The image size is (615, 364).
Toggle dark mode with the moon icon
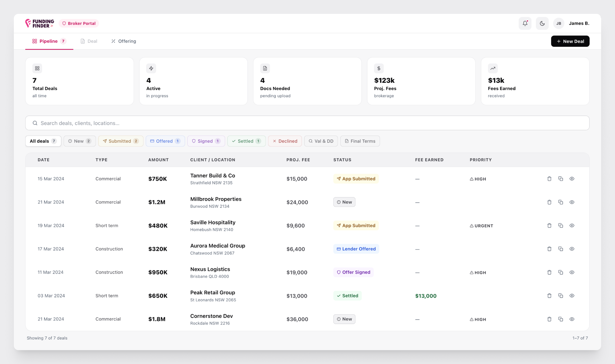542,23
